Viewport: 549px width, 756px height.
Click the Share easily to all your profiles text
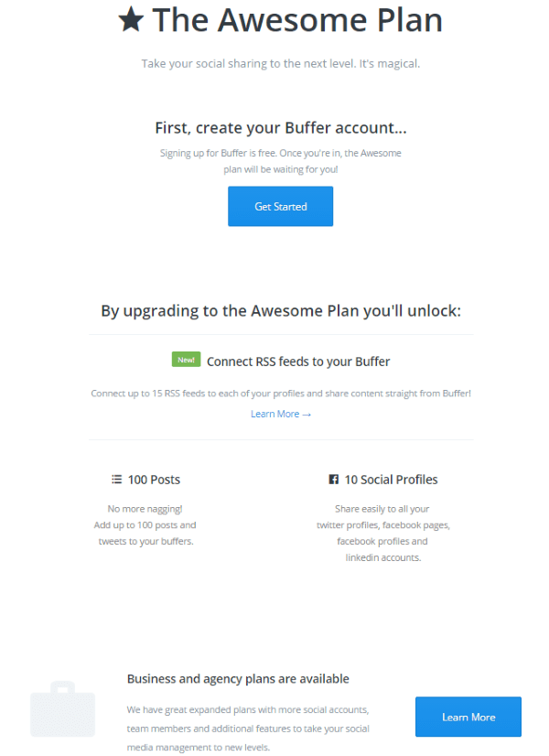382,533
